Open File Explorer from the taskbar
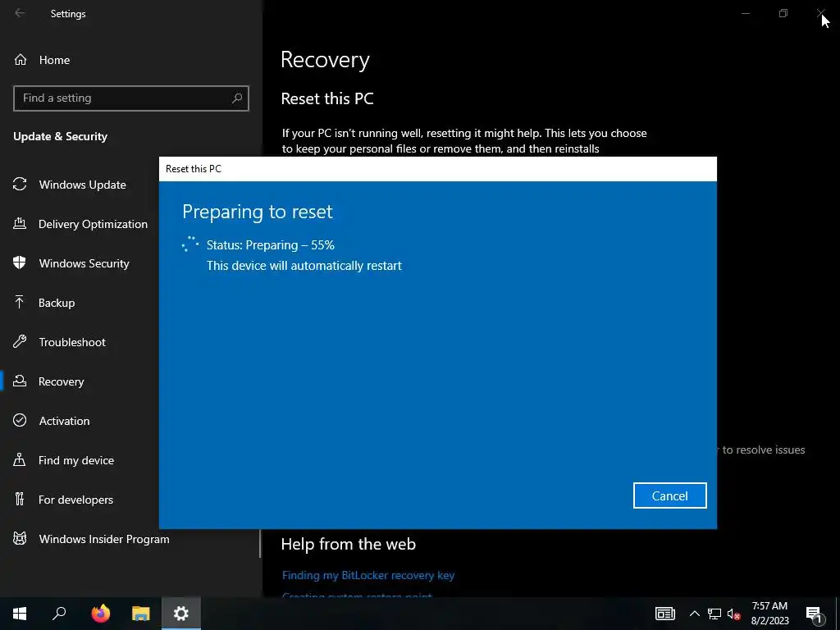 tap(141, 614)
